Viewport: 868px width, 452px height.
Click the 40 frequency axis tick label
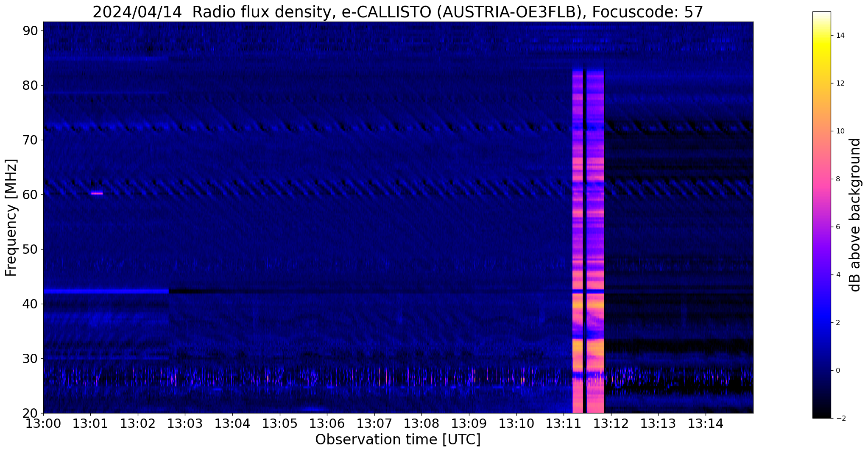30,304
